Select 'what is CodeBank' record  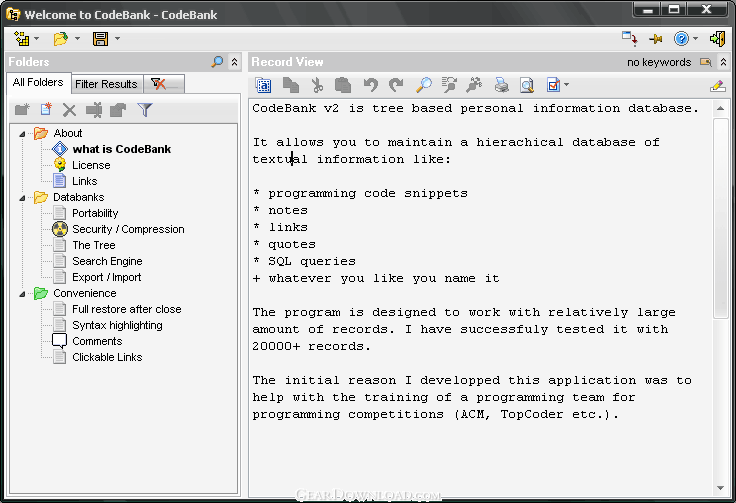(122, 149)
